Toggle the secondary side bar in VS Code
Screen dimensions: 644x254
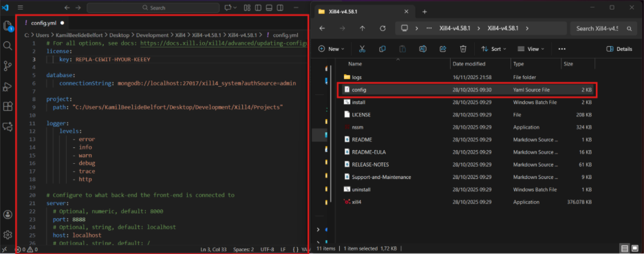pos(280,8)
